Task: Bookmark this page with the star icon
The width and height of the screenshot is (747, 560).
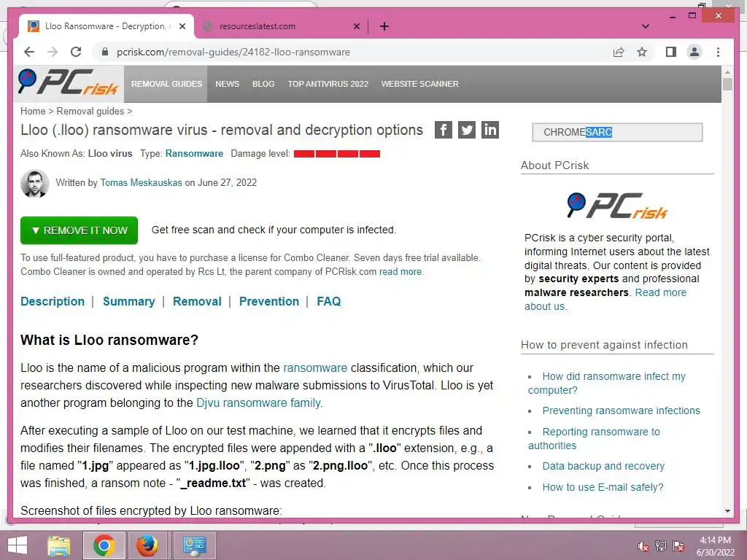Action: point(642,52)
